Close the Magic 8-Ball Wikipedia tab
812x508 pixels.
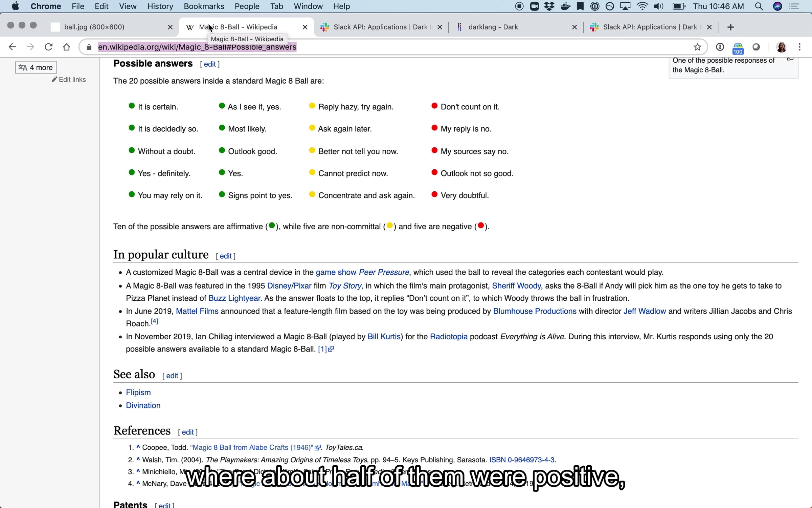pyautogui.click(x=305, y=27)
